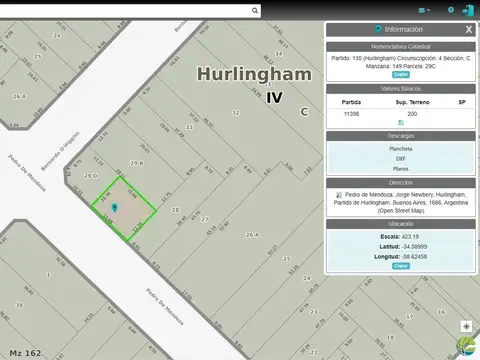The width and height of the screenshot is (480, 360).
Task: Click the Mz 162 block label
Action: coord(25,353)
